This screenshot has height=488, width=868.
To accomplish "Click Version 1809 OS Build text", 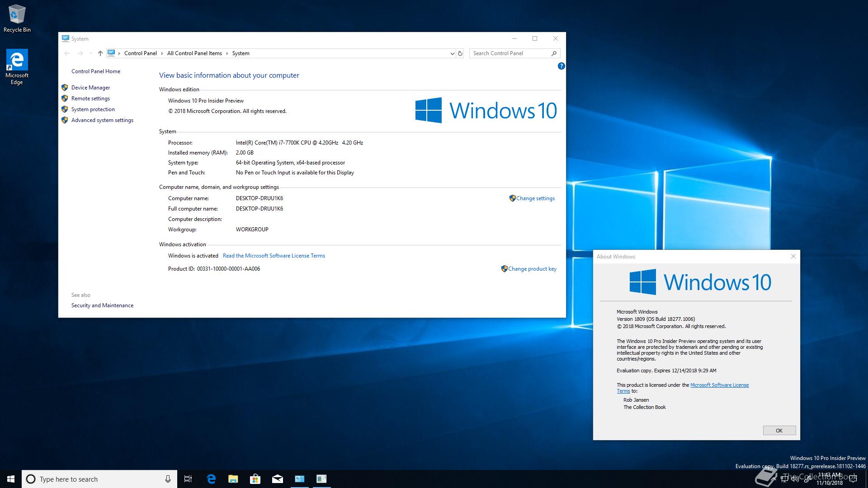I will click(656, 319).
